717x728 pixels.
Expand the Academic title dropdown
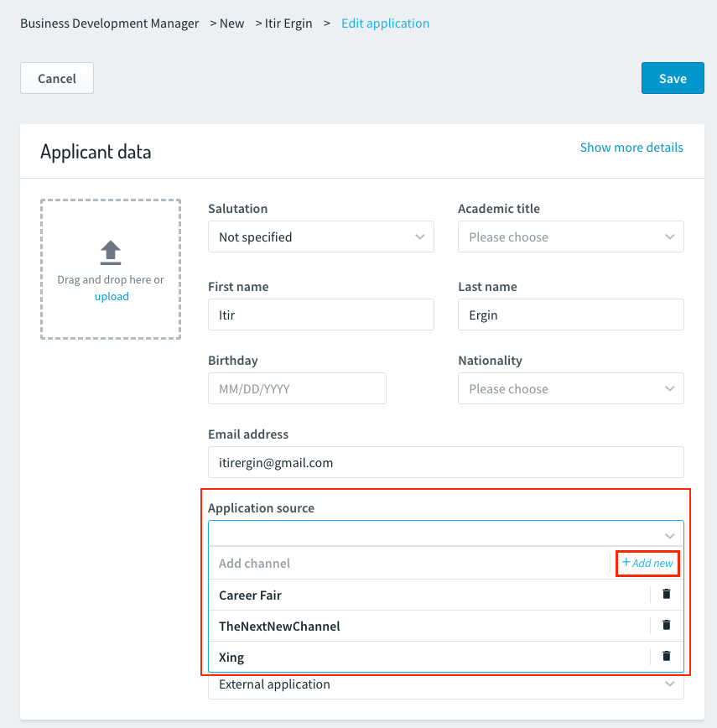(571, 237)
